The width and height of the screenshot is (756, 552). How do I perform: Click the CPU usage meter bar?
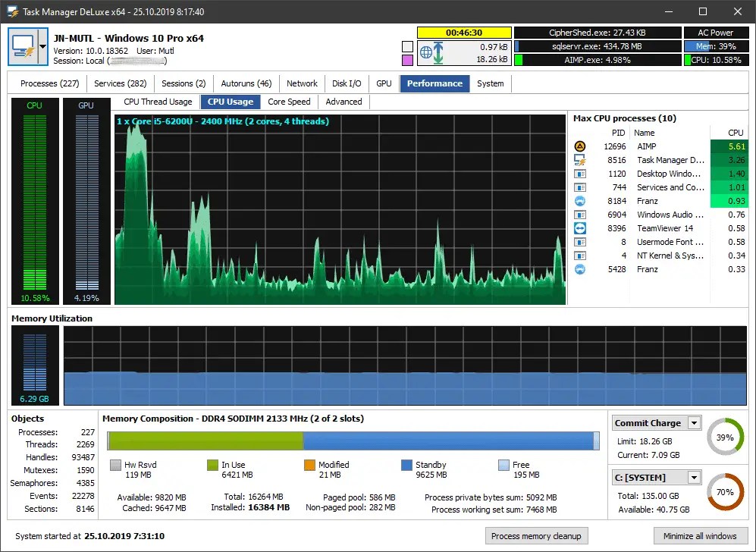click(x=35, y=201)
